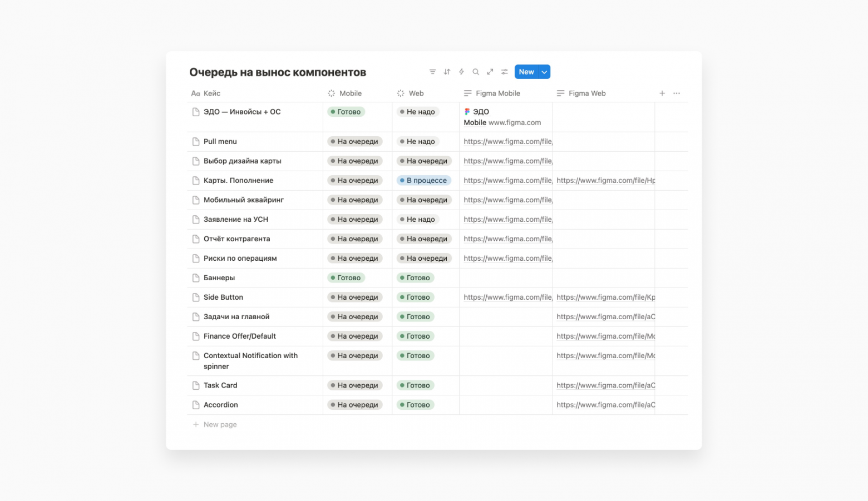Open Figma Web link in Accordion row

(x=605, y=405)
